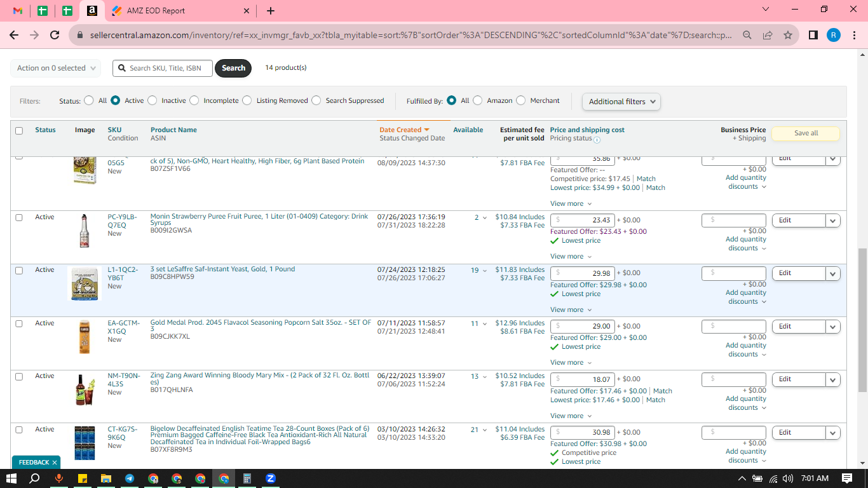Match the lowest price for Zing Zang

tap(656, 400)
